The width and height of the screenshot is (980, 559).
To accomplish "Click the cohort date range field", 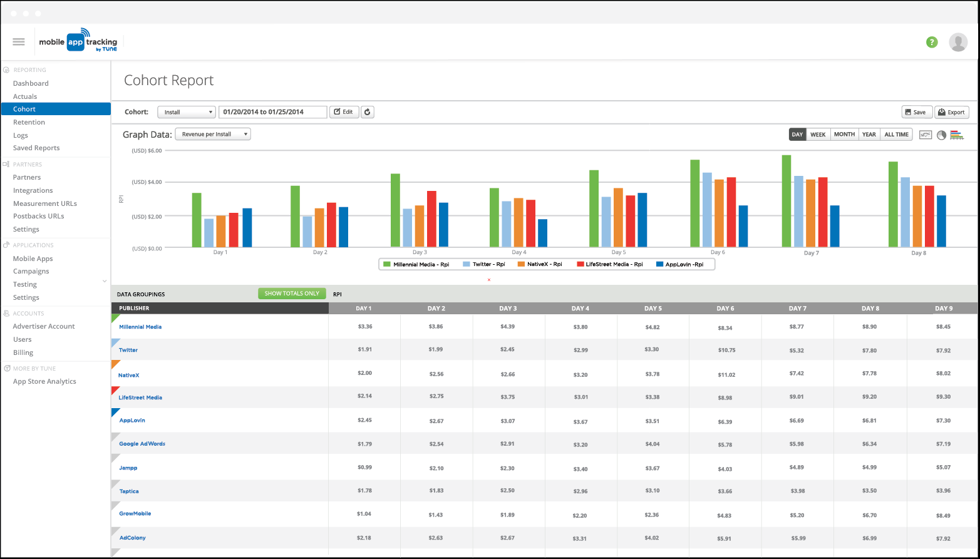I will pyautogui.click(x=272, y=112).
